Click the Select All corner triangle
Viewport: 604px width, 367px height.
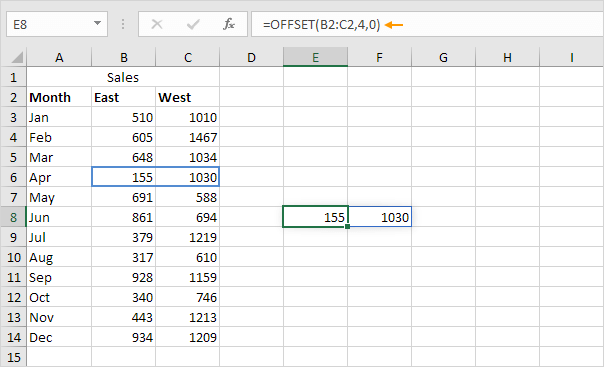(17, 57)
